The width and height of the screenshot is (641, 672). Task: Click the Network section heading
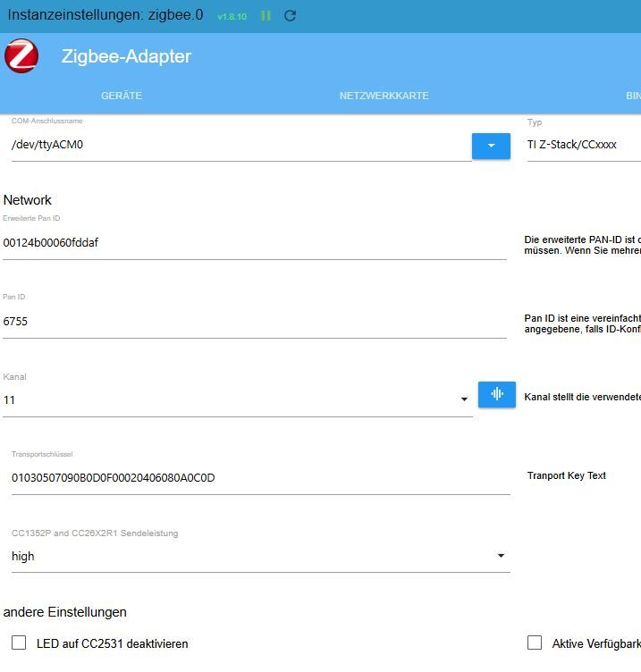pos(28,200)
